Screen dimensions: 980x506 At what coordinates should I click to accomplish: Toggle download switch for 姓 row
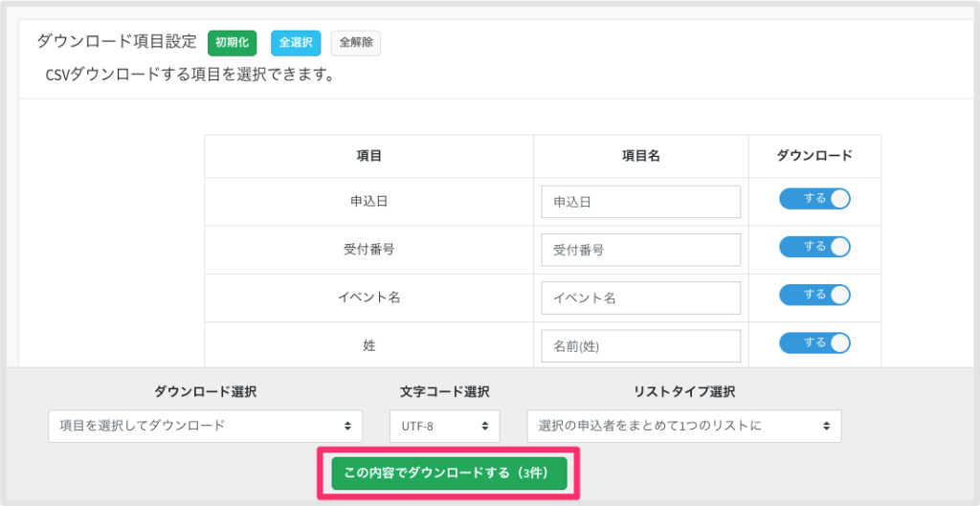(x=814, y=343)
